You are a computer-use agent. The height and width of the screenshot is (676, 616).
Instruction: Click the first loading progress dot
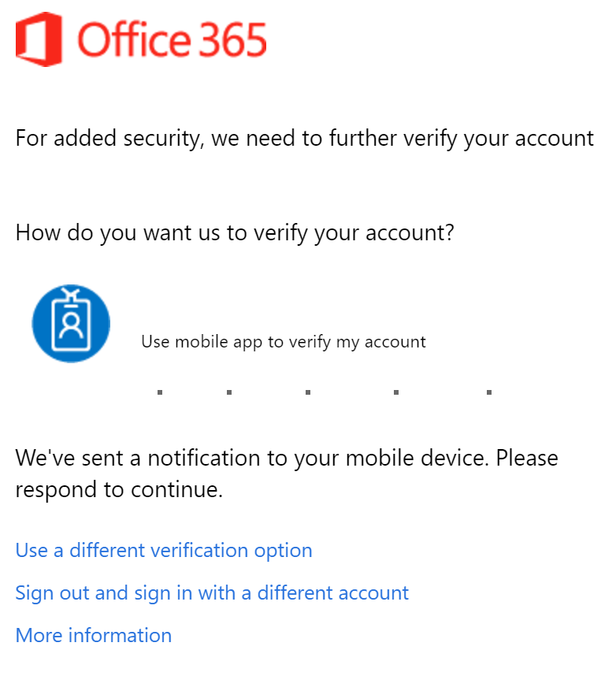pyautogui.click(x=160, y=392)
